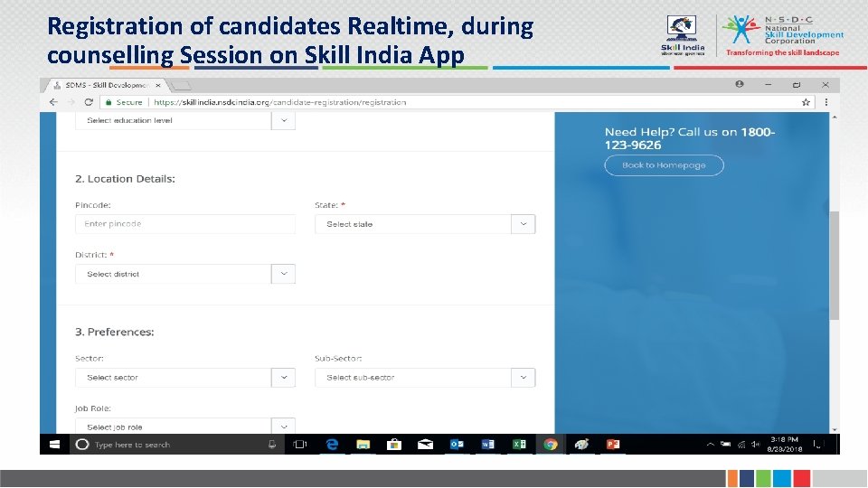The image size is (868, 488).
Task: Click the microphone icon in search box
Action: (x=272, y=445)
